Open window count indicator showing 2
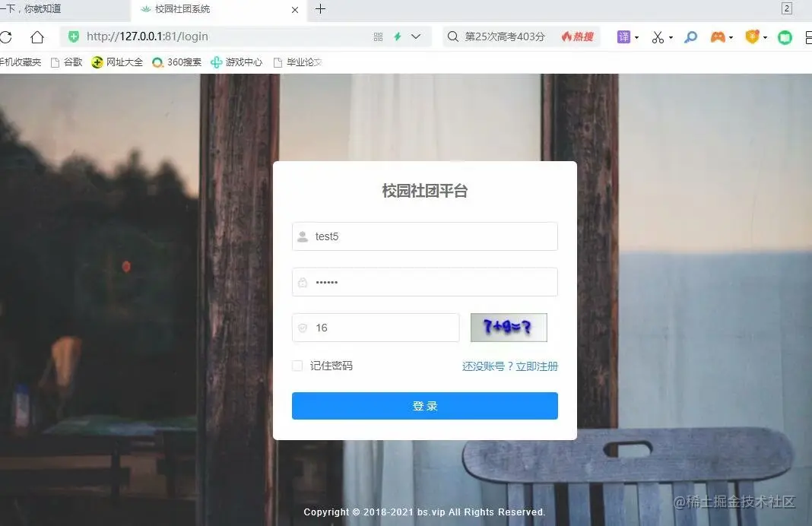This screenshot has width=812, height=526. click(x=787, y=8)
